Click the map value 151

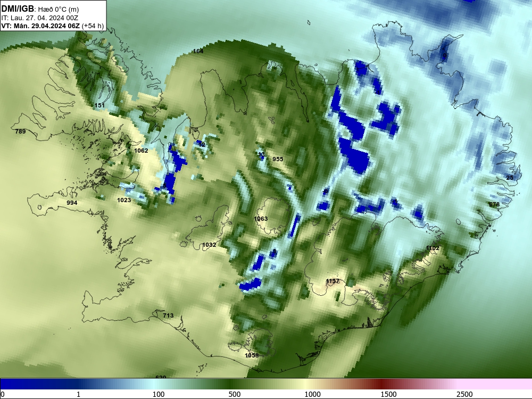coord(99,105)
